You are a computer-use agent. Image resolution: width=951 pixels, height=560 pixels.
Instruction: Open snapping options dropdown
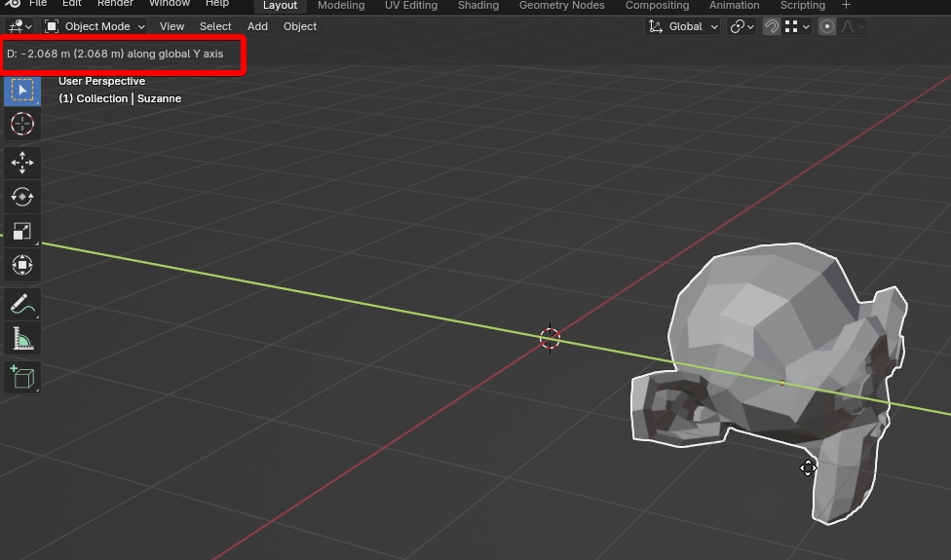click(797, 26)
